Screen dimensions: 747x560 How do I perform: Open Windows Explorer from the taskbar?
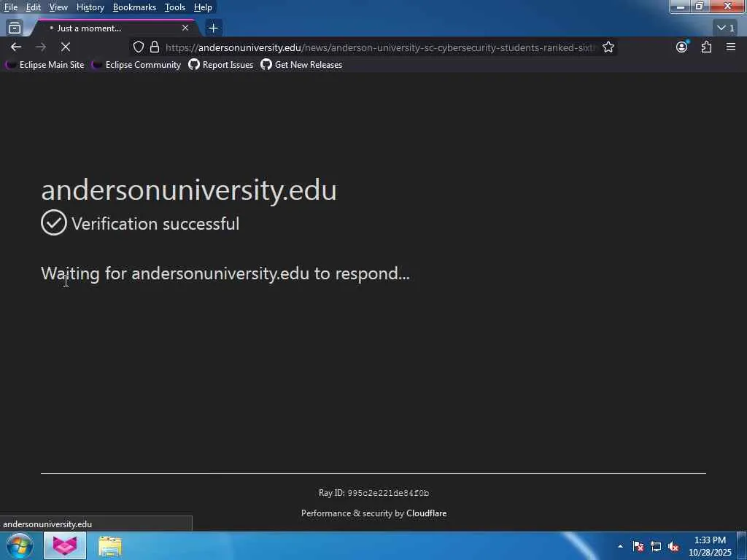point(110,546)
